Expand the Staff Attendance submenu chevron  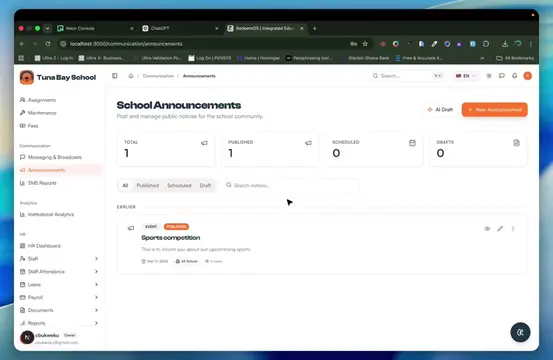coord(96,271)
